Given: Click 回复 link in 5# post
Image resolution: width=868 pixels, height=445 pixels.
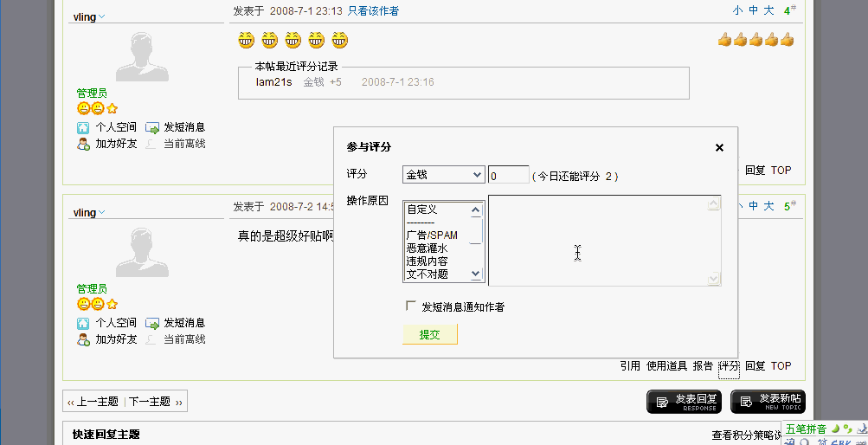Looking at the screenshot, I should coord(755,366).
